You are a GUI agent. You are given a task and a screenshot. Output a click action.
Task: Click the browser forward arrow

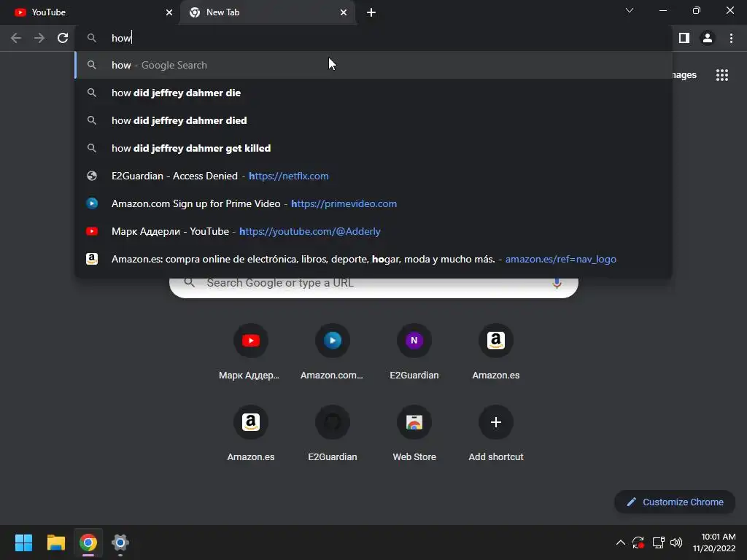coord(39,38)
